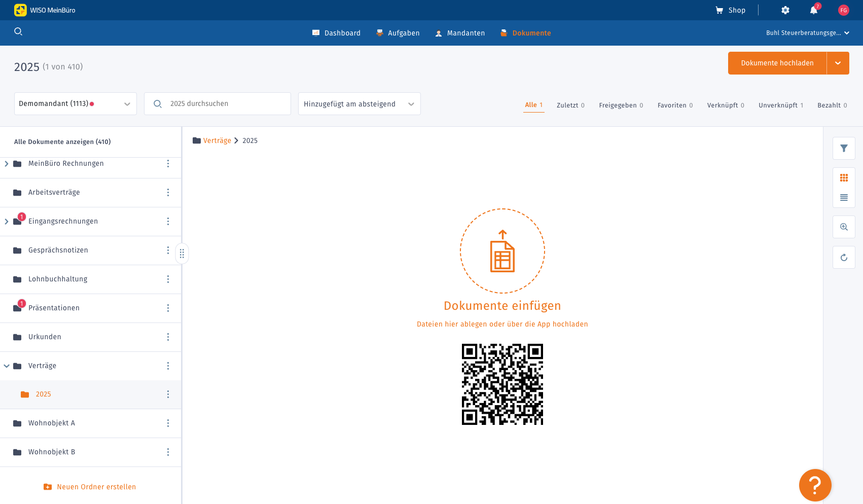Go to the Dashboard tab
The height and width of the screenshot is (504, 863).
(x=336, y=33)
